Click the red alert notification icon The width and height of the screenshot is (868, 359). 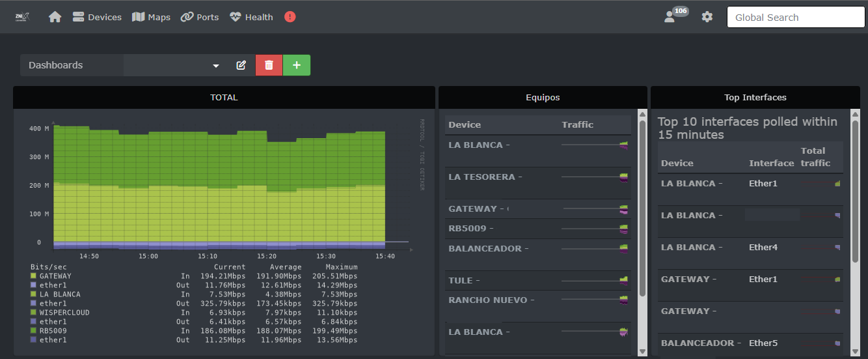(290, 17)
